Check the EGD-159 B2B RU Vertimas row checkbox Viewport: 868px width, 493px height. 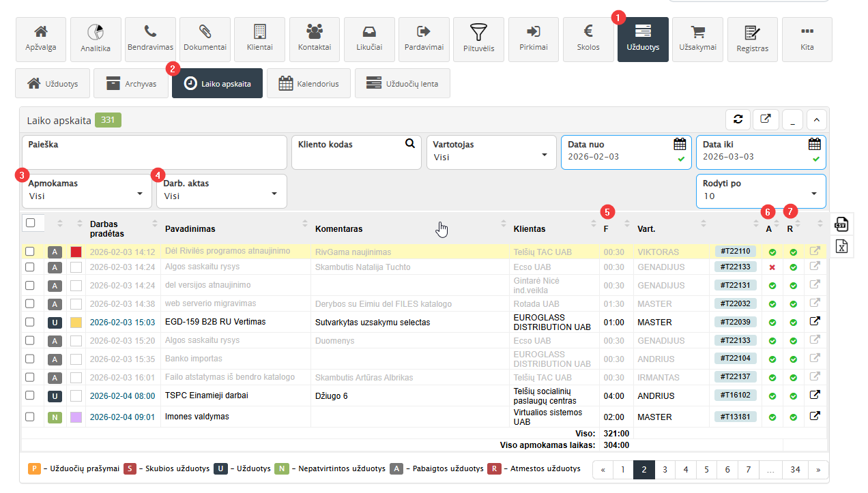click(30, 322)
